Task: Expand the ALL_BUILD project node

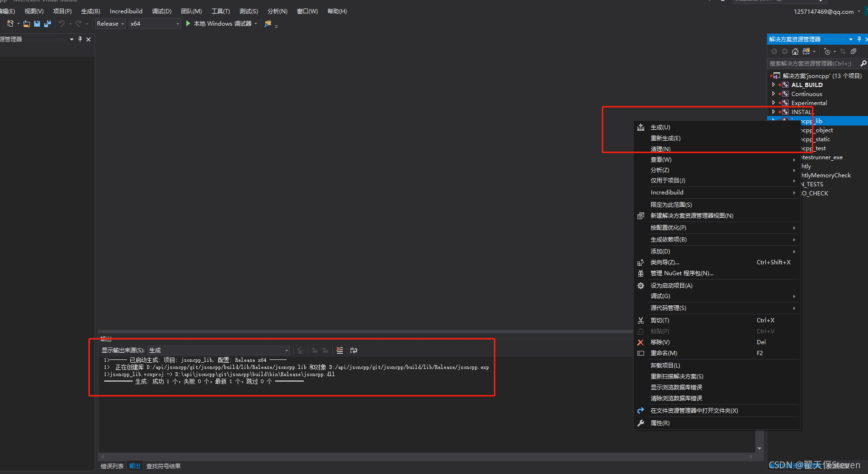Action: (773, 85)
